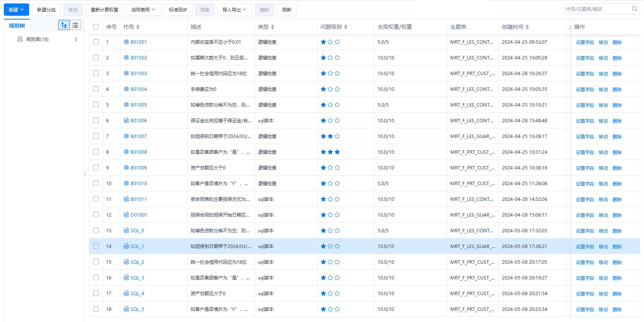The width and height of the screenshot is (644, 322).
Task: Check the checkbox for row 3
Action: [x=96, y=73]
